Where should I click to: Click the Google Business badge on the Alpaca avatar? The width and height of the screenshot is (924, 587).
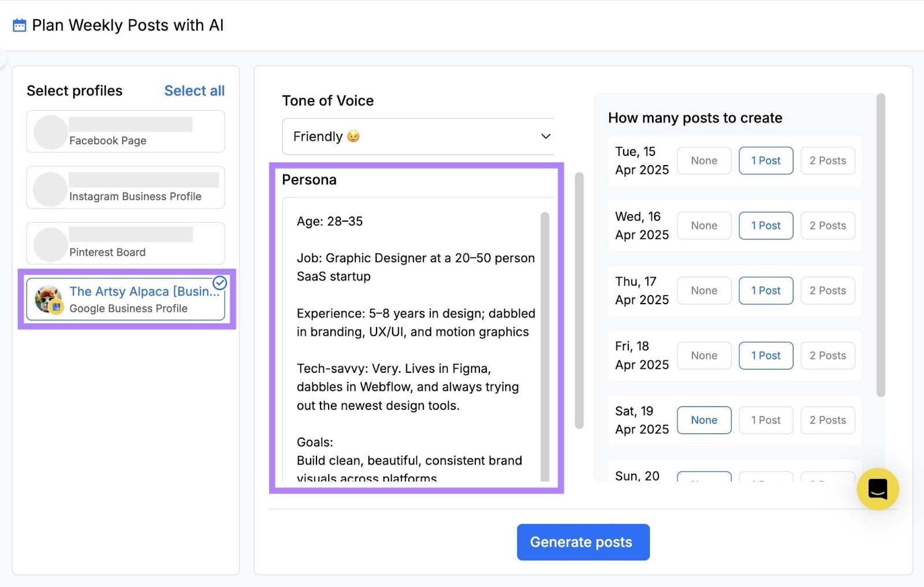[x=57, y=308]
